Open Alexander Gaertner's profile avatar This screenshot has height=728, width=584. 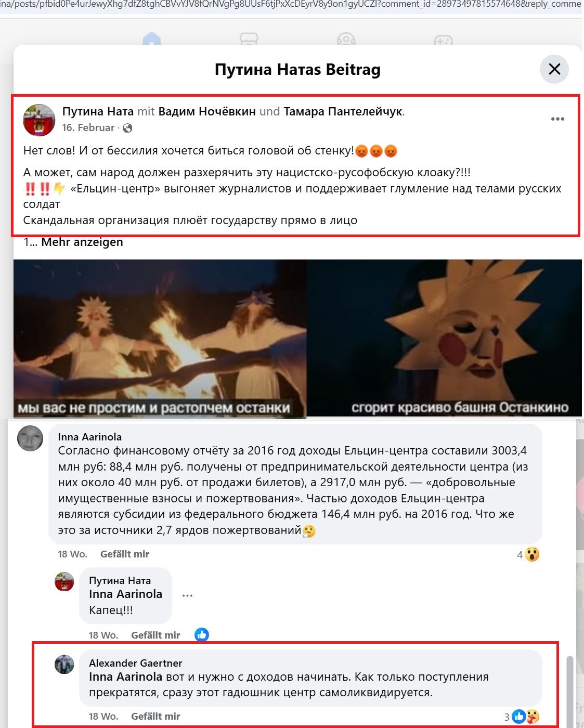pyautogui.click(x=64, y=664)
